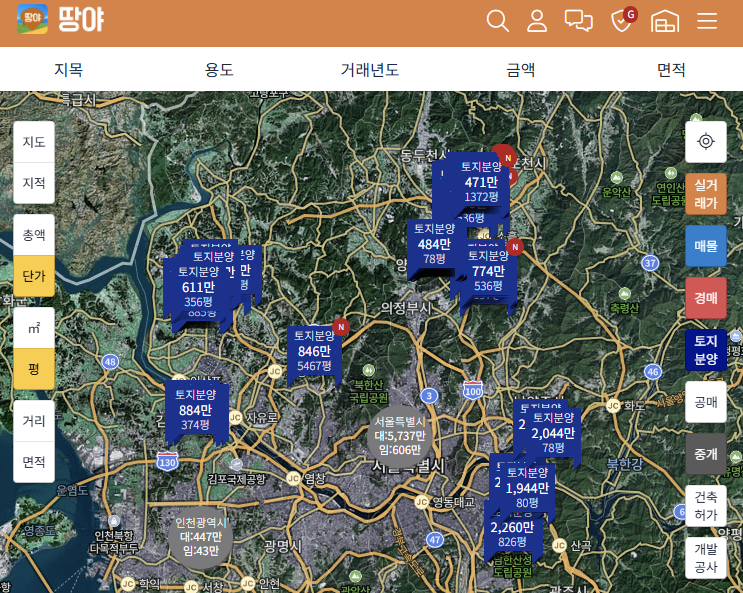Click the 자유로 JC marker

click(236, 418)
